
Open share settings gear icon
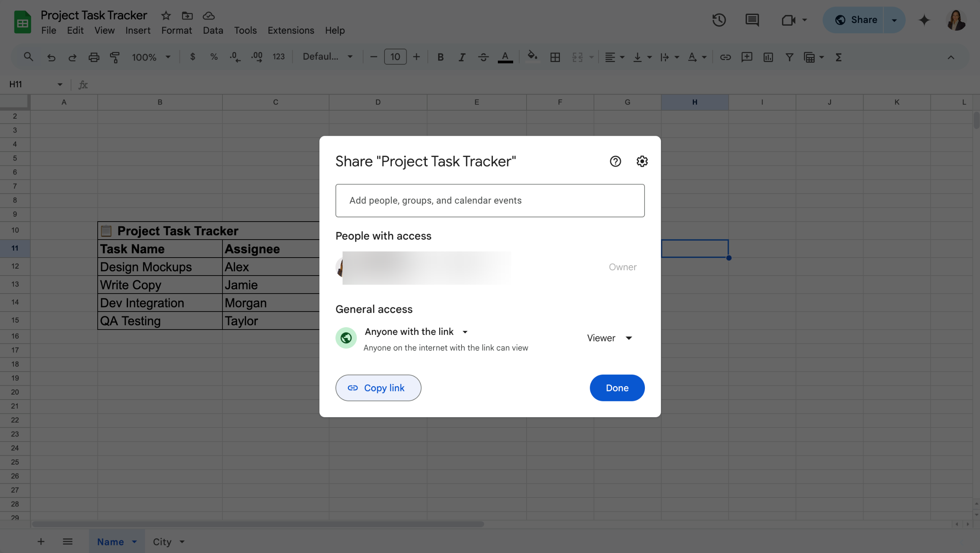tap(642, 161)
